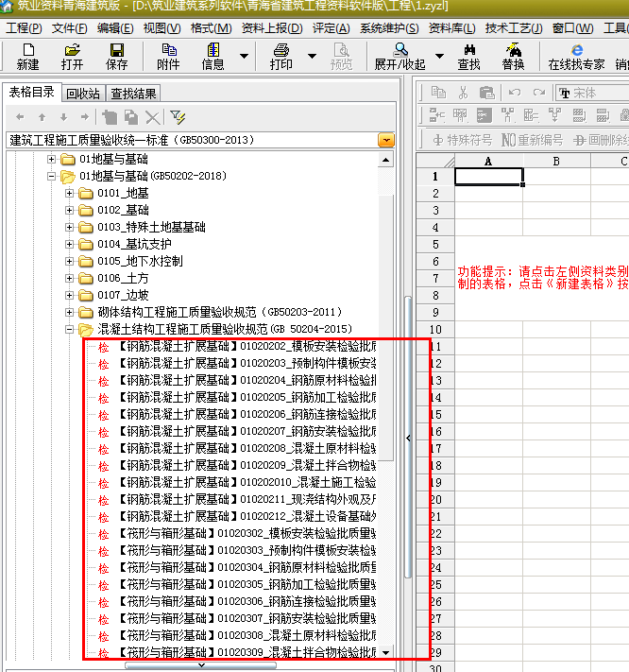This screenshot has width=629, height=672.
Task: Toggle 展开/收起 expand-collapse button
Action: coord(399,56)
